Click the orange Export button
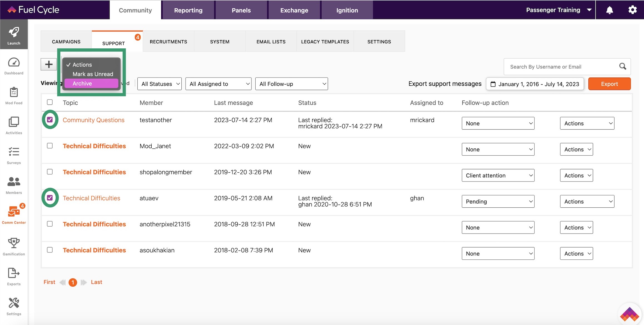The width and height of the screenshot is (644, 325). 609,84
